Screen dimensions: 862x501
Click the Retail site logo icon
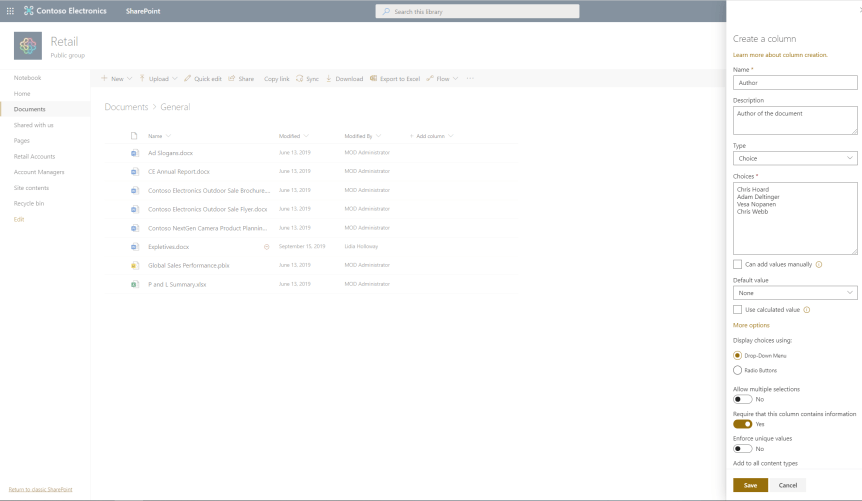(x=28, y=46)
